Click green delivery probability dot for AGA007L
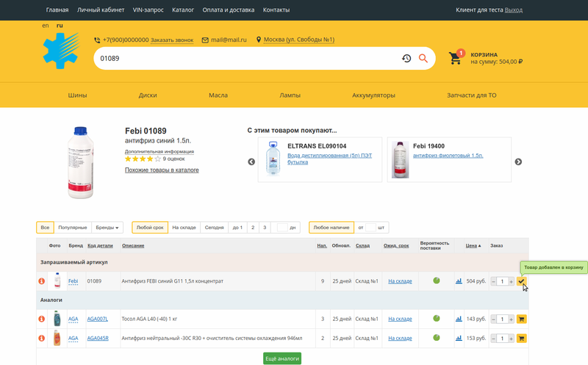 pos(437,318)
